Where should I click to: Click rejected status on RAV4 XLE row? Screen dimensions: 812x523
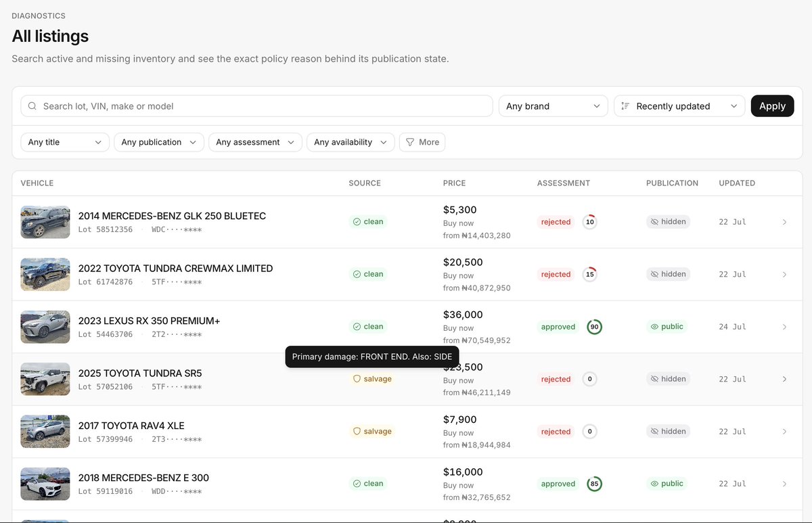pyautogui.click(x=556, y=432)
